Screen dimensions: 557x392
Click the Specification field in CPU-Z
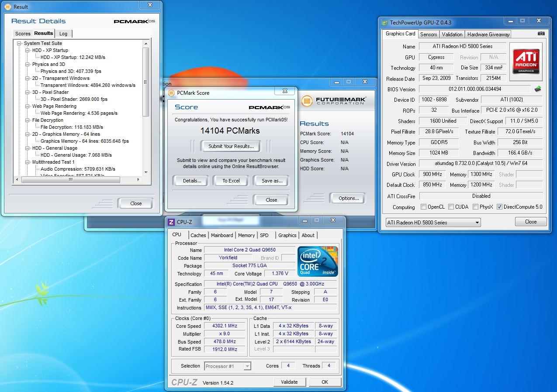point(270,284)
